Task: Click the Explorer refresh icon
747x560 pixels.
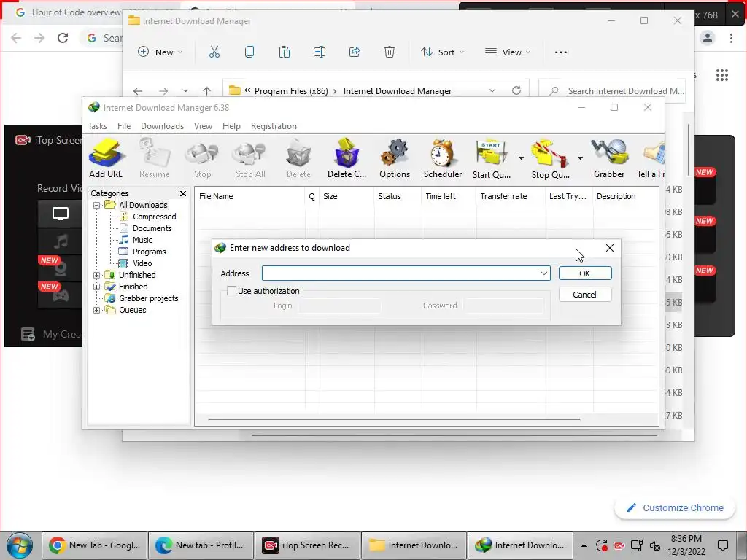Action: click(x=516, y=90)
